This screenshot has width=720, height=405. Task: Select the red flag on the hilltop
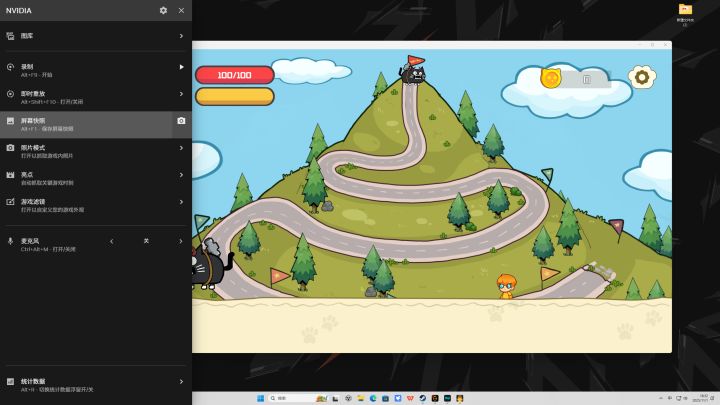point(416,60)
